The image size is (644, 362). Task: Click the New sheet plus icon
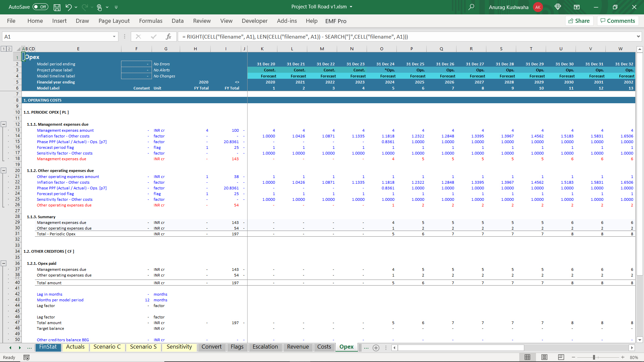[x=376, y=348]
